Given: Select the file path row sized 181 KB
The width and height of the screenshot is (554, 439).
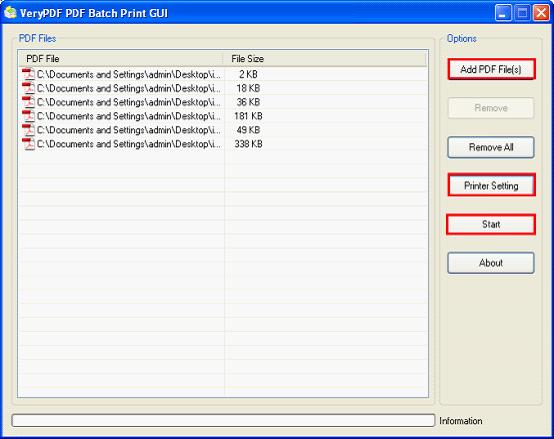Looking at the screenshot, I should [129, 116].
